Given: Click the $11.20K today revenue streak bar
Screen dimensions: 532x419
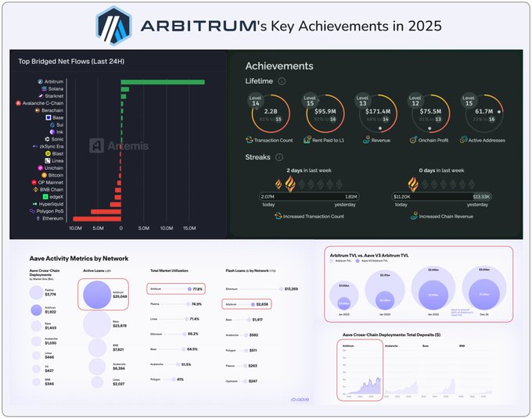Looking at the screenshot, I should click(442, 197).
